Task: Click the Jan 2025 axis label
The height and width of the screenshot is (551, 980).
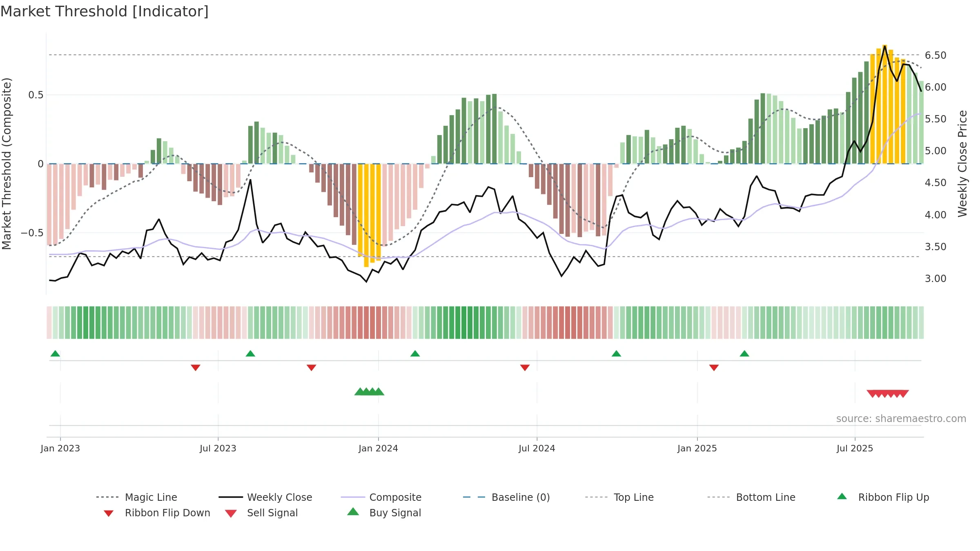Action: tap(697, 448)
